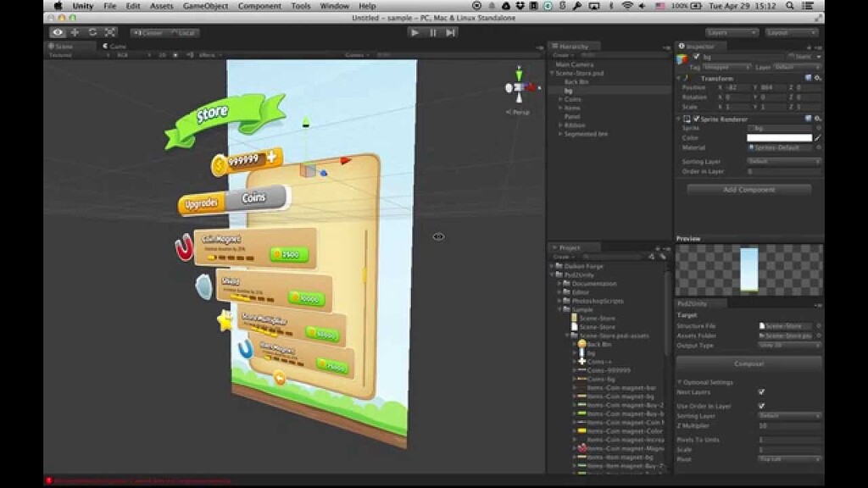Click the Pause button in the toolbar

click(432, 31)
